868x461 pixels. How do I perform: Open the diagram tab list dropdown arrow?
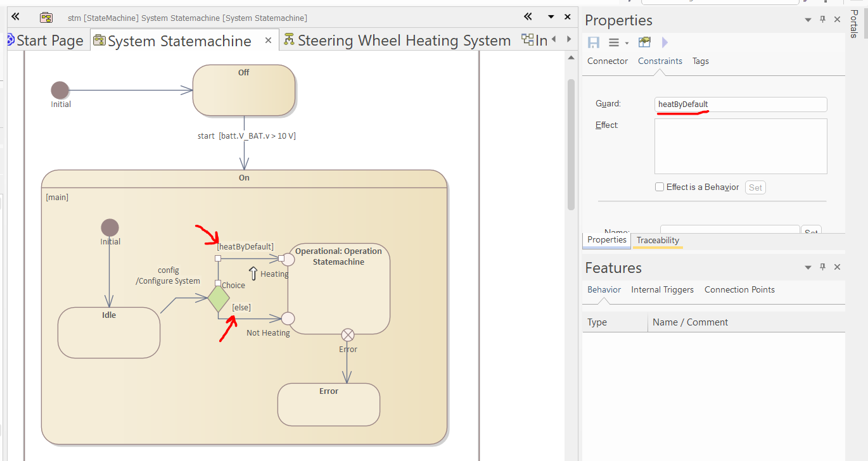[551, 17]
